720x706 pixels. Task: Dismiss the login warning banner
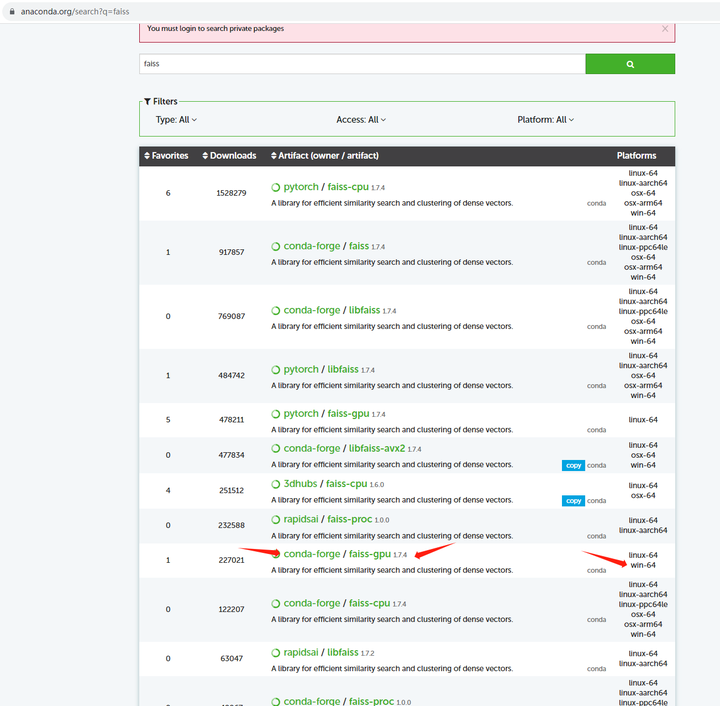click(x=664, y=29)
